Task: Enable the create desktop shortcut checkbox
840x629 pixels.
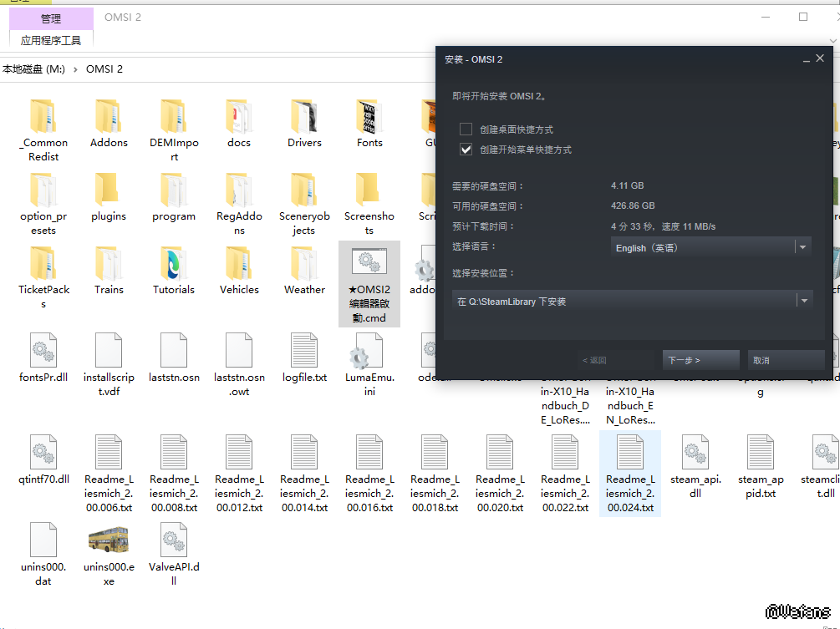Action: pyautogui.click(x=466, y=129)
